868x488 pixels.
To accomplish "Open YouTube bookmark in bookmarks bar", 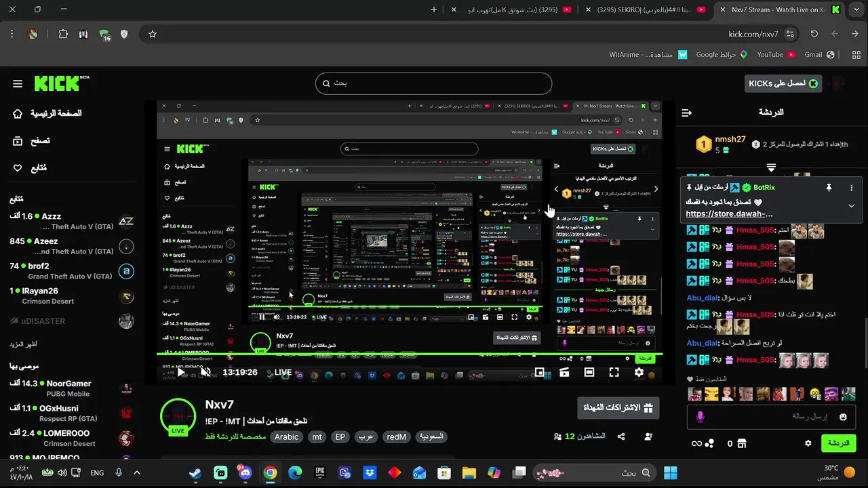I will 776,54.
